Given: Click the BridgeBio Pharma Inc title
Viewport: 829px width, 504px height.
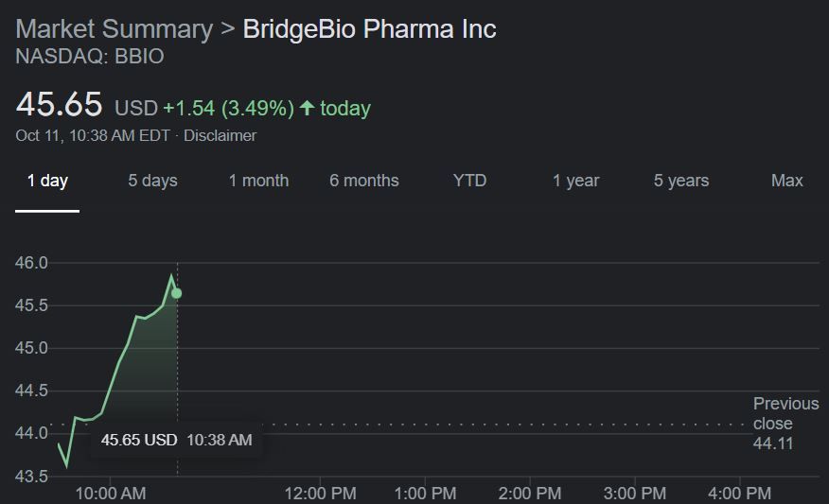Looking at the screenshot, I should [369, 28].
